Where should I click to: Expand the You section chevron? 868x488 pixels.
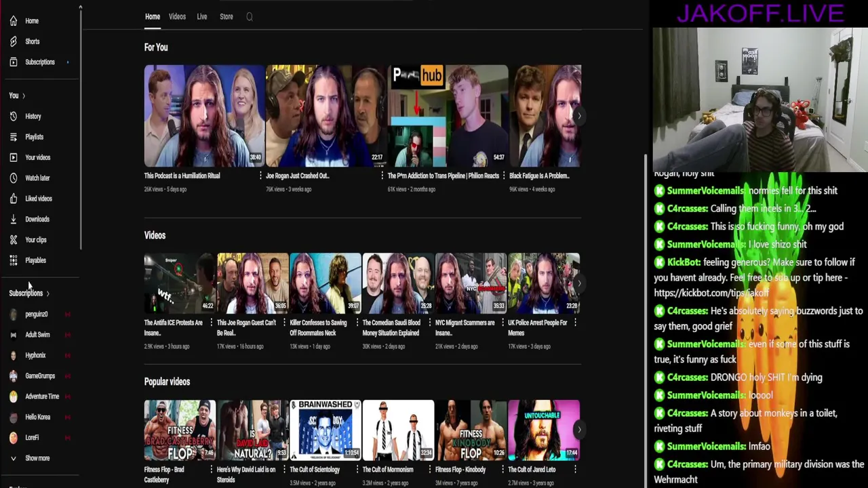[24, 96]
